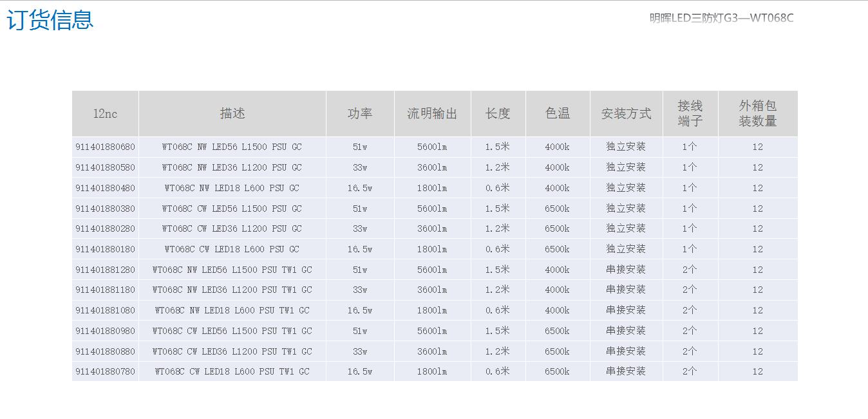Image resolution: width=868 pixels, height=419 pixels.
Task: Click the 明晖LED三防灯G3—WT068C product title
Action: 721,18
